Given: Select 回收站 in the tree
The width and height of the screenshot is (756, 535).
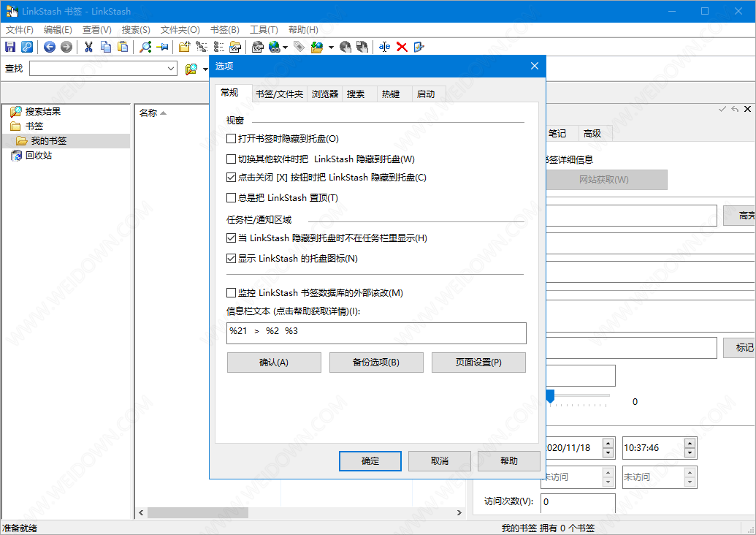Looking at the screenshot, I should [x=39, y=156].
